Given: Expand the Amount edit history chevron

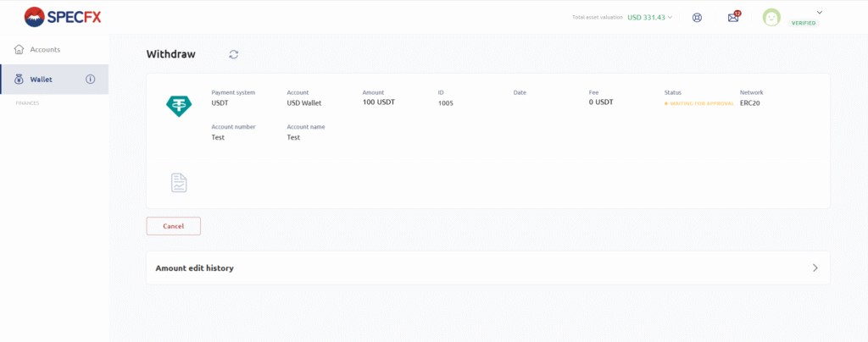Looking at the screenshot, I should 815,268.
